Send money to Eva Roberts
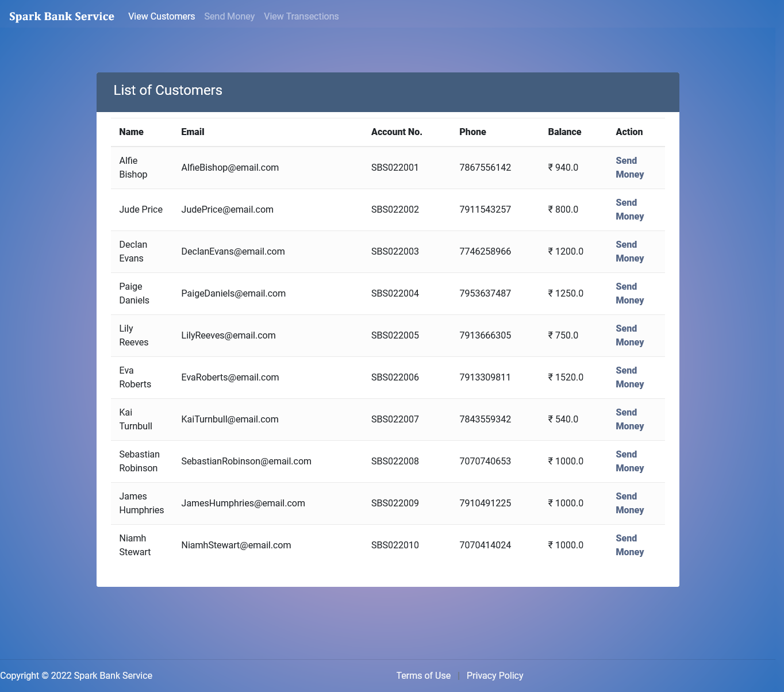Image resolution: width=784 pixels, height=692 pixels. 629,377
